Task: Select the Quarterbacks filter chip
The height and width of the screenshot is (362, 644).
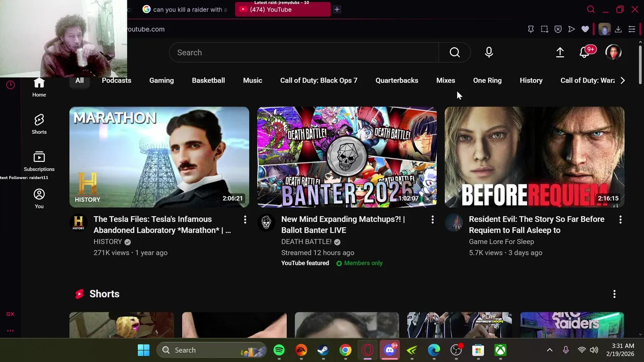Action: click(396, 80)
